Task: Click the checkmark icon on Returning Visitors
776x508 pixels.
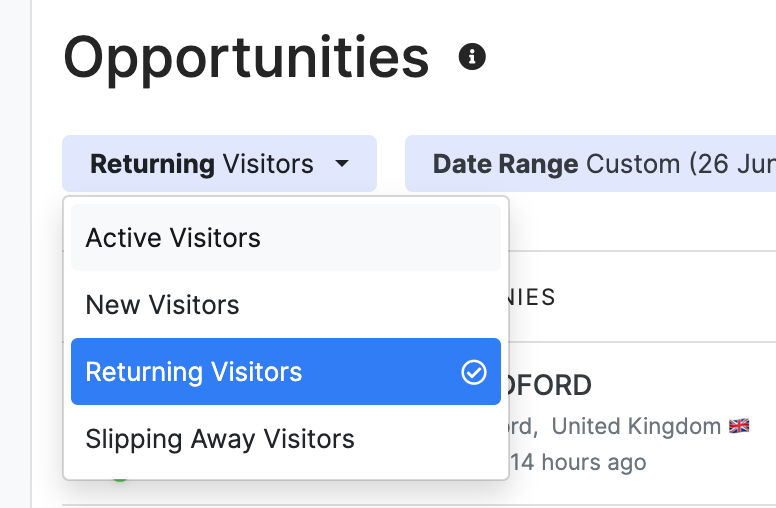Action: [474, 372]
